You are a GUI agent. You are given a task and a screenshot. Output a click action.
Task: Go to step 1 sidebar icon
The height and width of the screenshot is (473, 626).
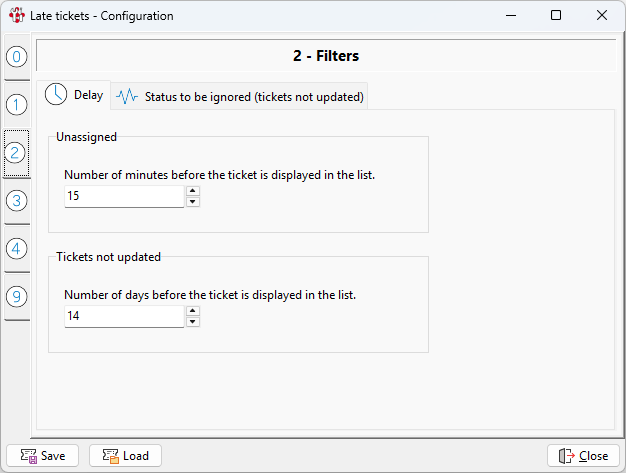(17, 104)
